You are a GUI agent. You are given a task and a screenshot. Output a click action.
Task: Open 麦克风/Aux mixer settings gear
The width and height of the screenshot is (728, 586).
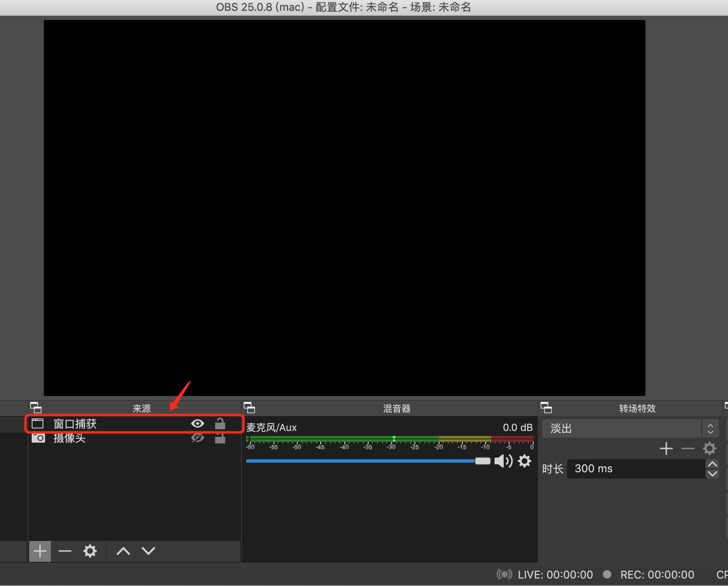click(525, 461)
